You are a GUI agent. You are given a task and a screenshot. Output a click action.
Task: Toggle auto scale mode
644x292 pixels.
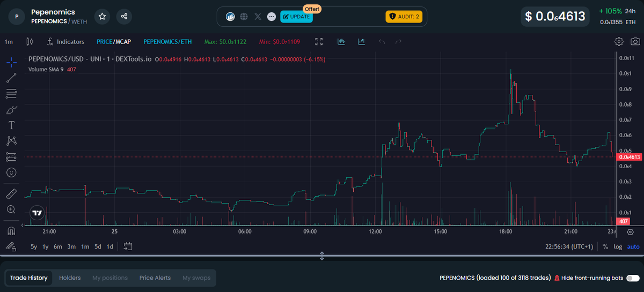click(633, 247)
